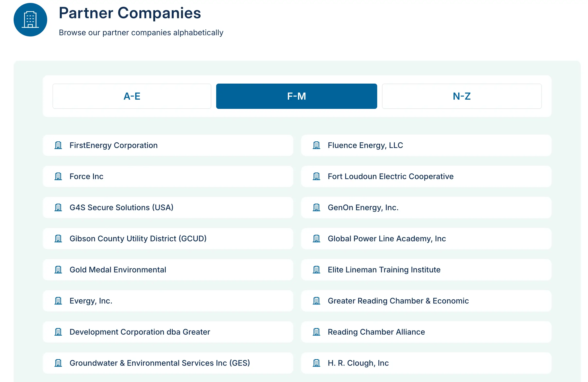Open Groundwater & Environmental Services Inc (GES)
This screenshot has height=382, width=588.
(x=160, y=363)
